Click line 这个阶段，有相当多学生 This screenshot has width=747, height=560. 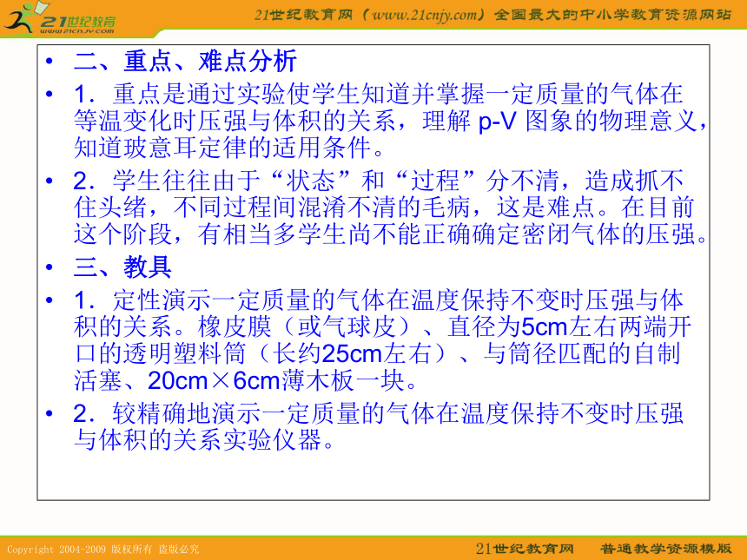pyautogui.click(x=390, y=234)
